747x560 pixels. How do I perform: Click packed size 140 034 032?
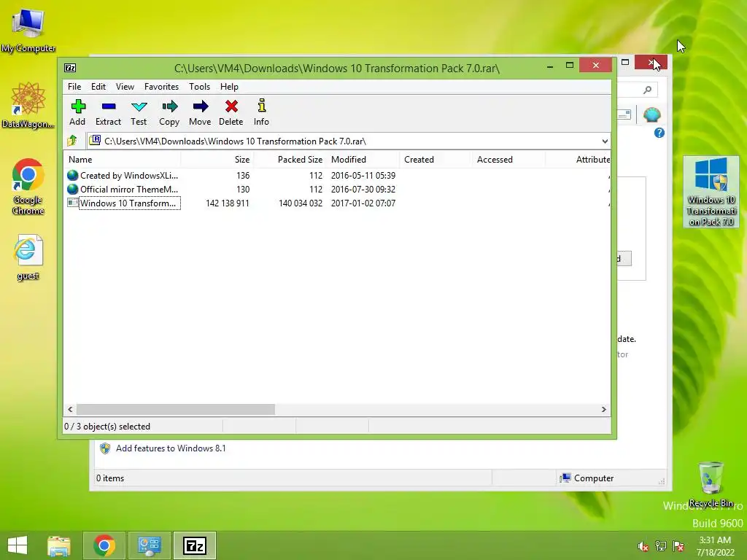click(301, 203)
